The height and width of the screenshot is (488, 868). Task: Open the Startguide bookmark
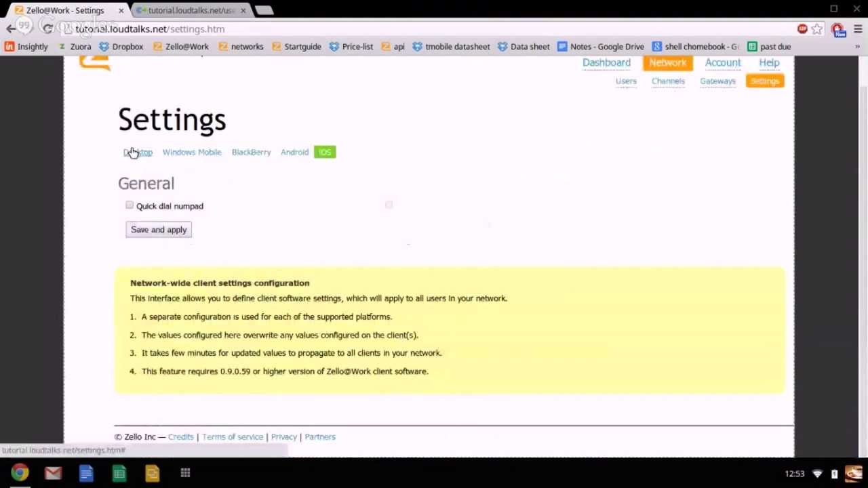296,47
